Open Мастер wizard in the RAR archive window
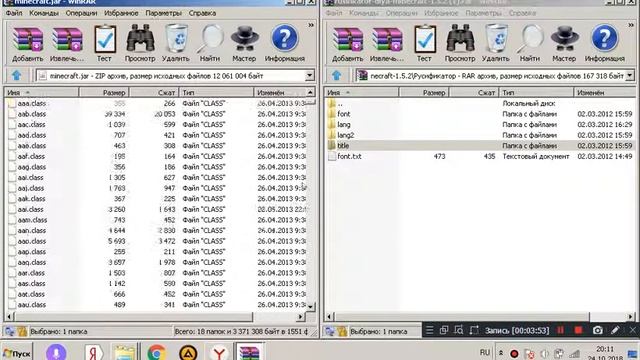The height and width of the screenshot is (360, 640). pyautogui.click(x=564, y=43)
